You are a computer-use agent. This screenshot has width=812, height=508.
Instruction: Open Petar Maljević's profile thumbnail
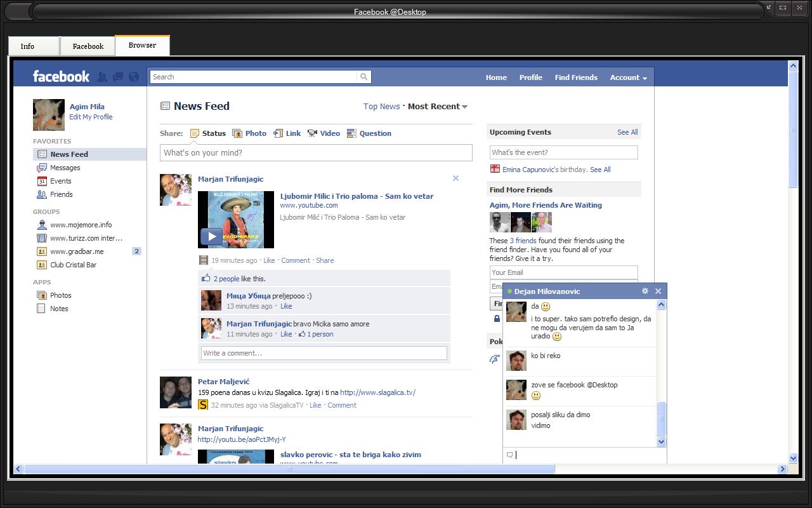click(176, 392)
